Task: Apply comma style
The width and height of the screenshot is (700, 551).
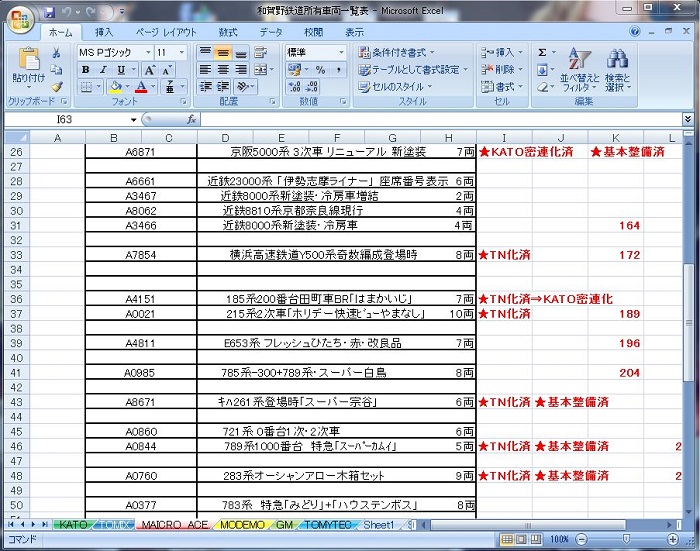Action: coord(339,70)
